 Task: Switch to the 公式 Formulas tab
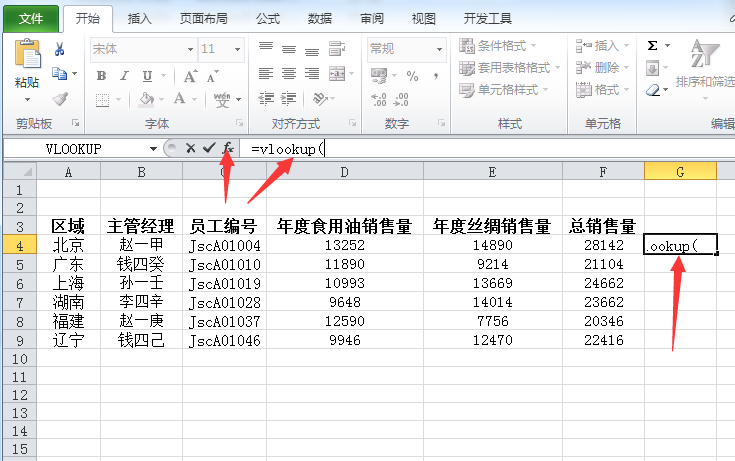(x=268, y=19)
